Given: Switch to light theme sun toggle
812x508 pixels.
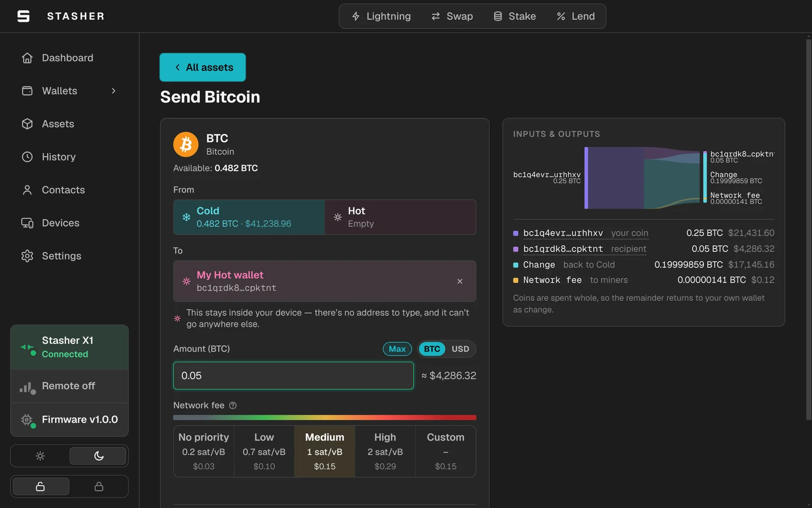Looking at the screenshot, I should (x=41, y=456).
